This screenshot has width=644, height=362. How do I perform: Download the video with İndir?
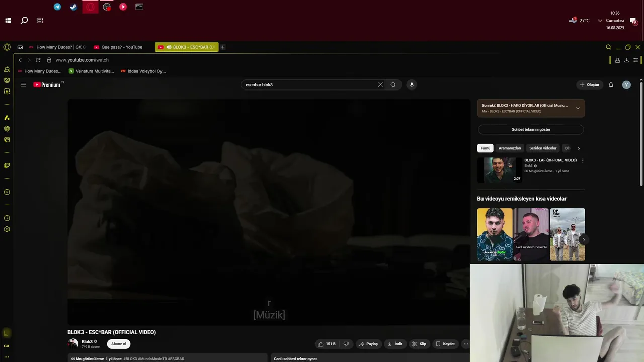395,344
